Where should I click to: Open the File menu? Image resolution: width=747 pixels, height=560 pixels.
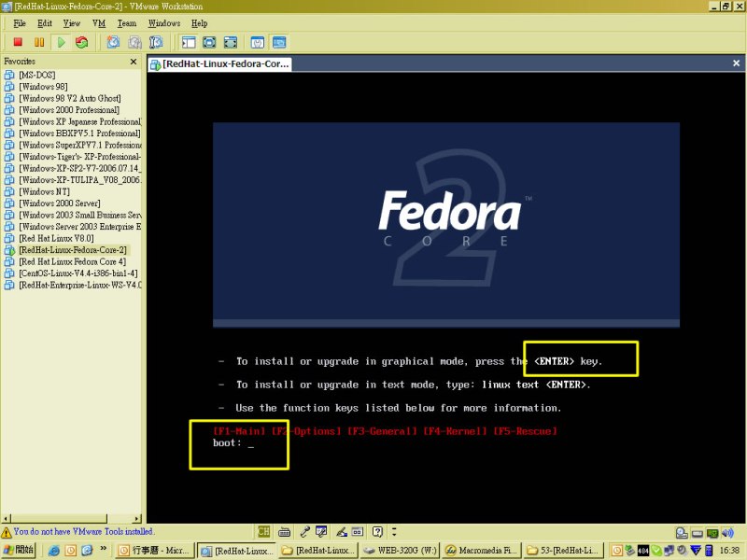(x=20, y=23)
